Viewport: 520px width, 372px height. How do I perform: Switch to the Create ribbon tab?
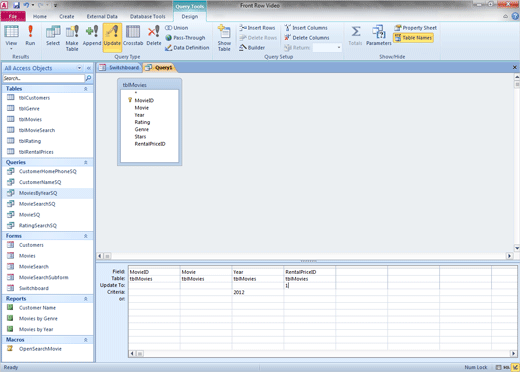pos(67,16)
